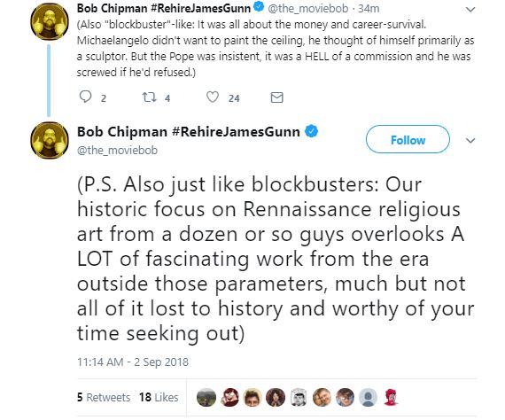Viewport: 505px width, 420px height.
Task: Retweet the Michaelangelo tweet
Action: (149, 97)
